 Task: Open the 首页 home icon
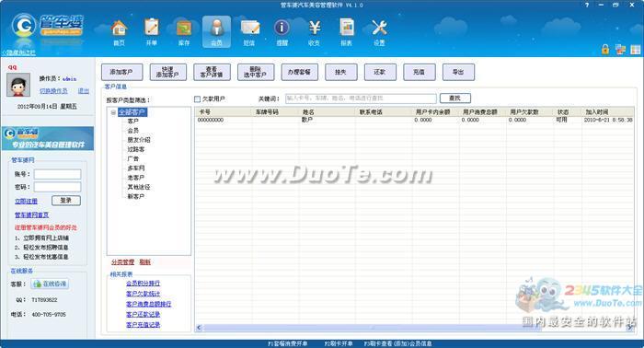(x=119, y=28)
